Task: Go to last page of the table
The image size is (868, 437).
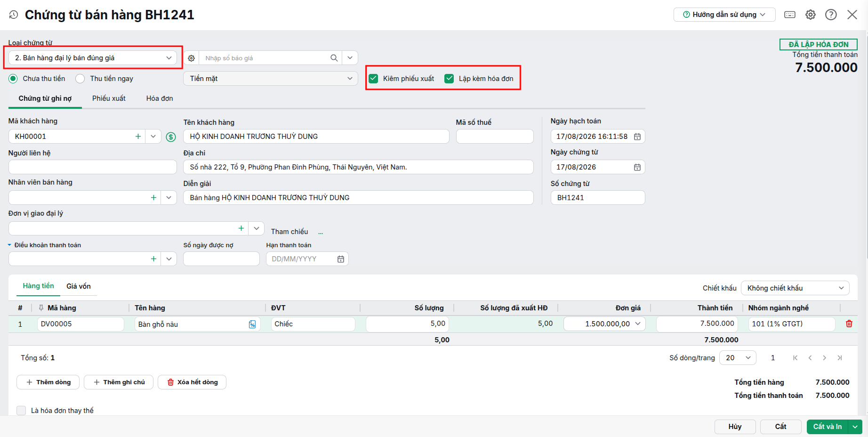Action: pyautogui.click(x=840, y=358)
